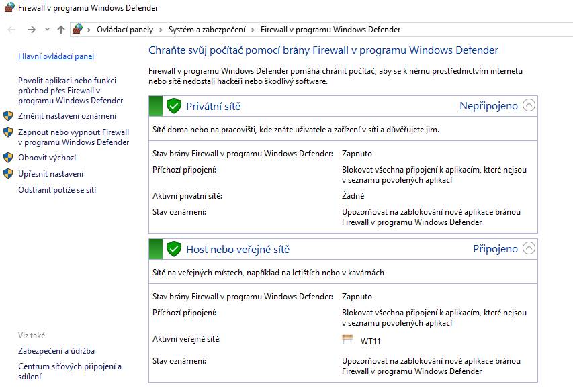Click breadcrumb Firewall v programu Windows Defender

tap(330, 30)
